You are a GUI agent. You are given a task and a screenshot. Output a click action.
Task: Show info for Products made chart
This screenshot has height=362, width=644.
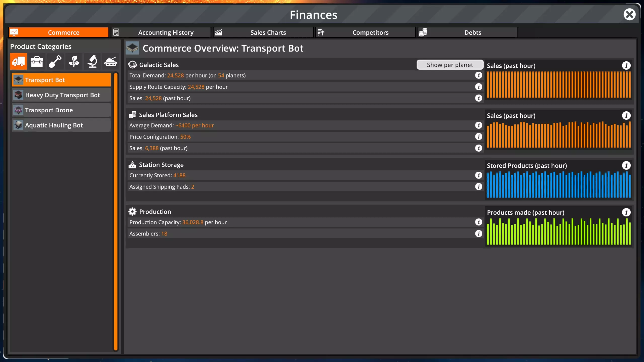(x=626, y=212)
